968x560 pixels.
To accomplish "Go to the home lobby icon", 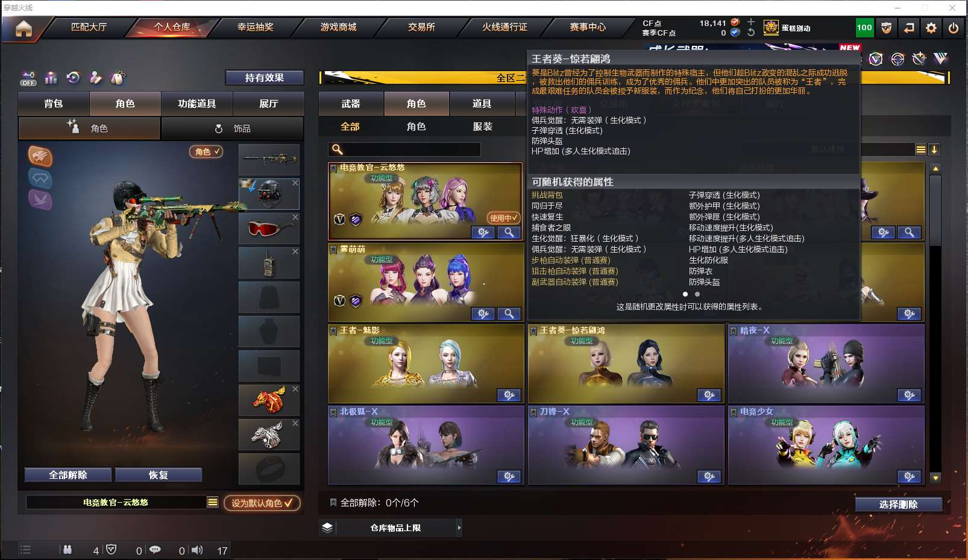I will [x=24, y=28].
